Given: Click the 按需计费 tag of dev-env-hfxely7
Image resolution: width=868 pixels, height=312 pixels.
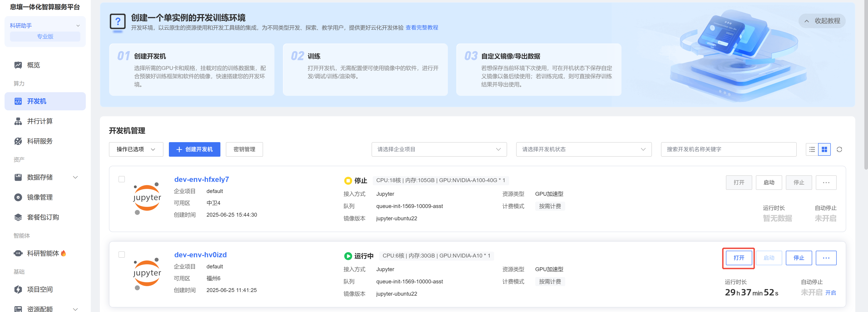Looking at the screenshot, I should (x=550, y=207).
